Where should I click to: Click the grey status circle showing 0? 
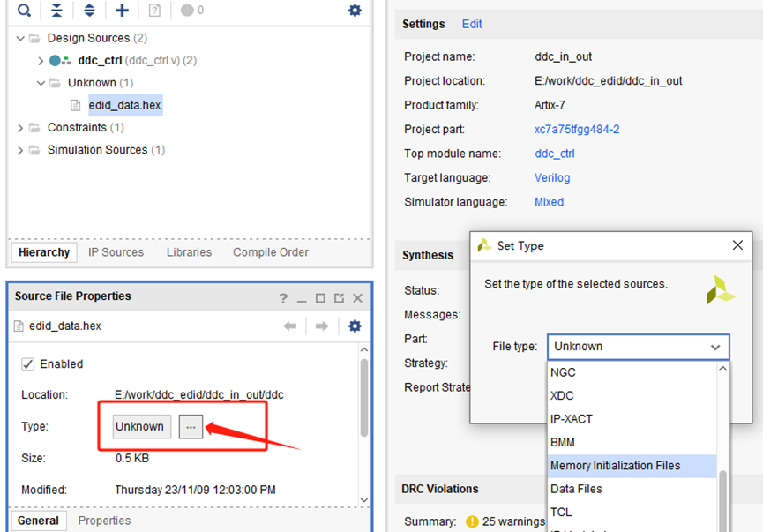(x=187, y=11)
